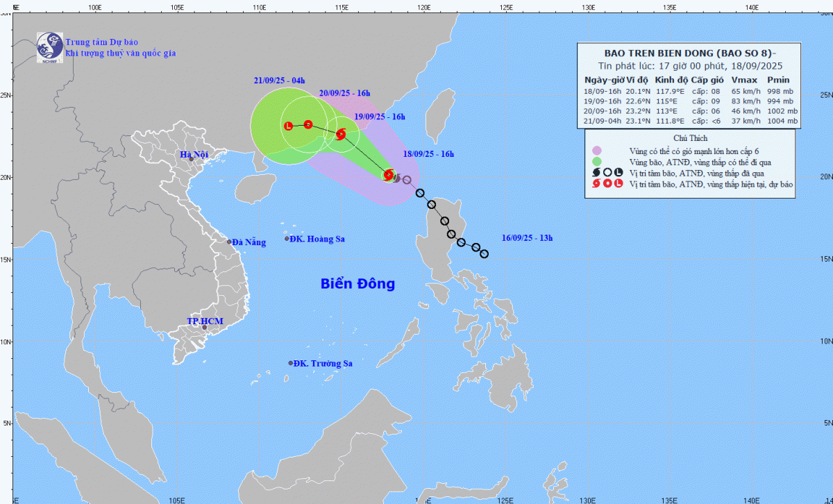Click the '22.6°N' latitude cell

(637, 101)
